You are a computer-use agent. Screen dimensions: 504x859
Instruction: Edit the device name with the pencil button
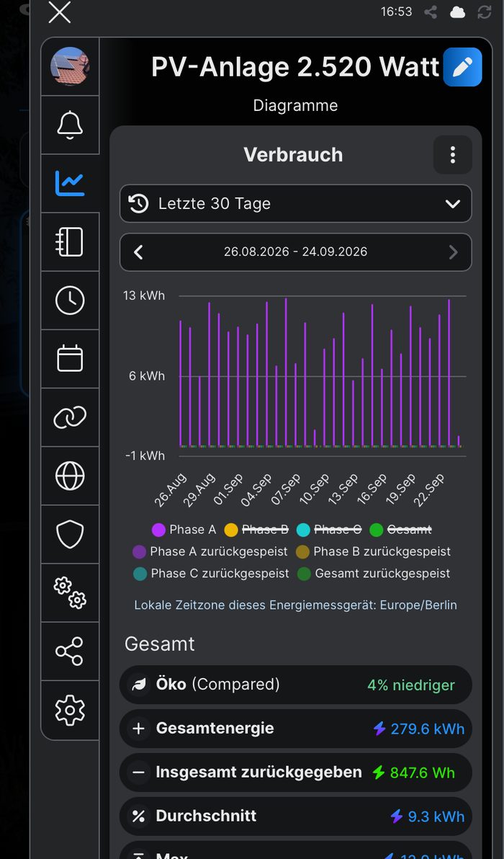coord(462,67)
